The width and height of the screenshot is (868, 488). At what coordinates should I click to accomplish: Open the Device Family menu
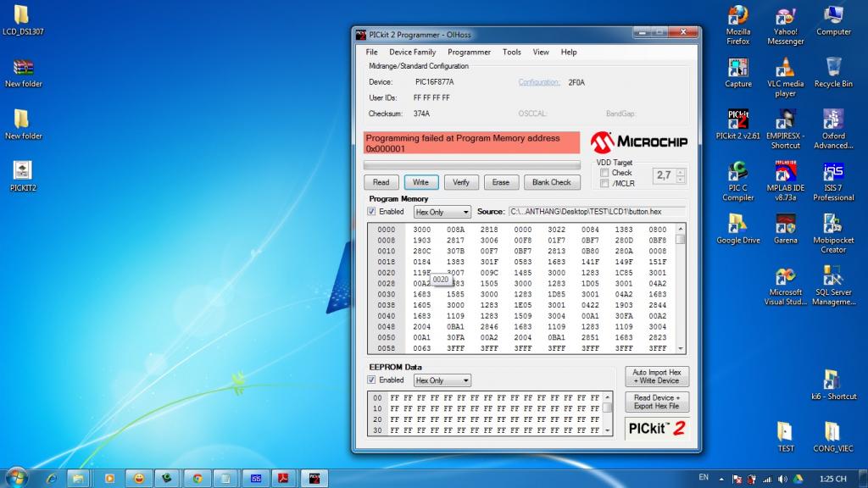tap(412, 53)
